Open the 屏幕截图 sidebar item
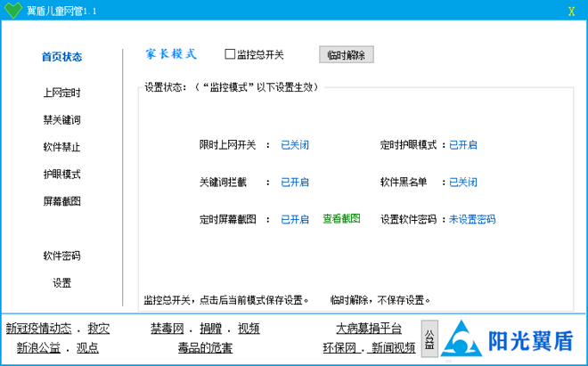 coord(61,201)
